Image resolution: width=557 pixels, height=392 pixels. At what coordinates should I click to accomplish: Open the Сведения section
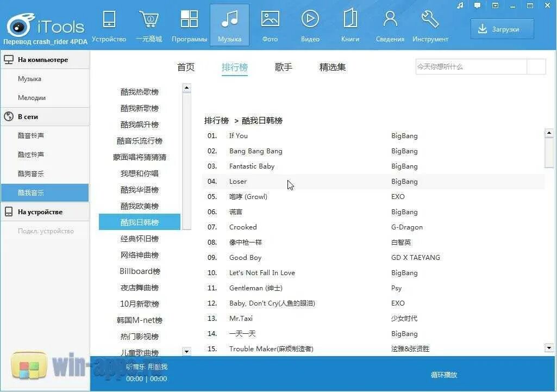[x=390, y=24]
